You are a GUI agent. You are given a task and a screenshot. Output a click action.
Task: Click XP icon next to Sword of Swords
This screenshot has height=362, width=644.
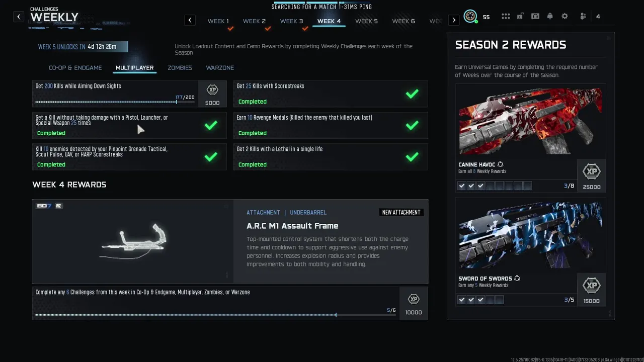[592, 286]
